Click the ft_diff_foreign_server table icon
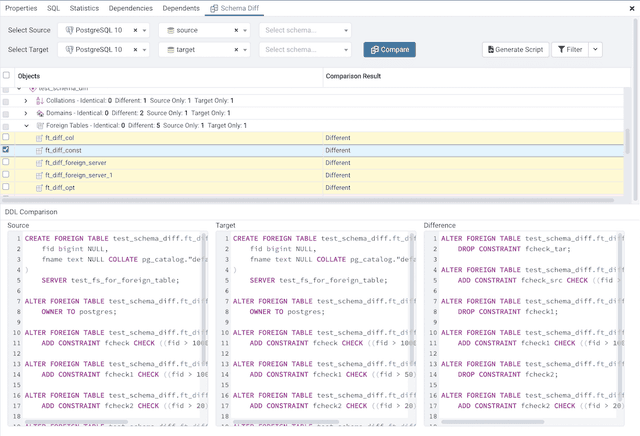This screenshot has height=436, width=640. 39,163
